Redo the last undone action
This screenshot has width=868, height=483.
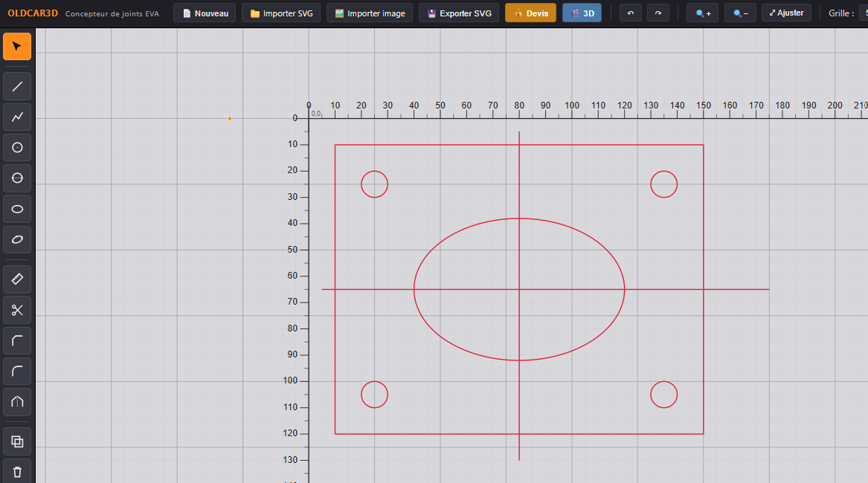(658, 13)
